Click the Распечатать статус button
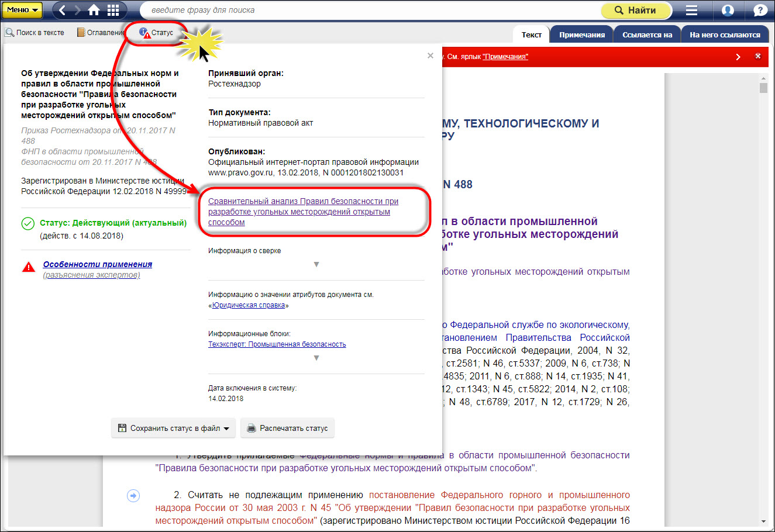This screenshot has height=532, width=775. 287,428
